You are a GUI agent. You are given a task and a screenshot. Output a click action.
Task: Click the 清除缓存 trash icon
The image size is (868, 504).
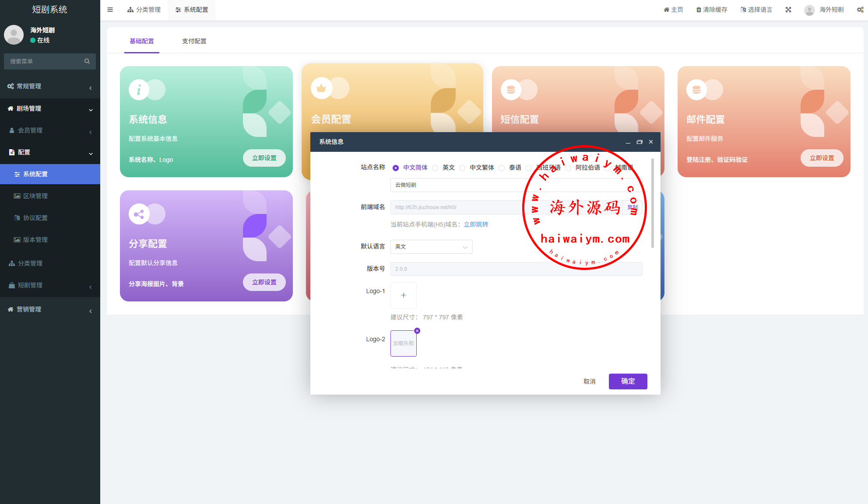699,10
